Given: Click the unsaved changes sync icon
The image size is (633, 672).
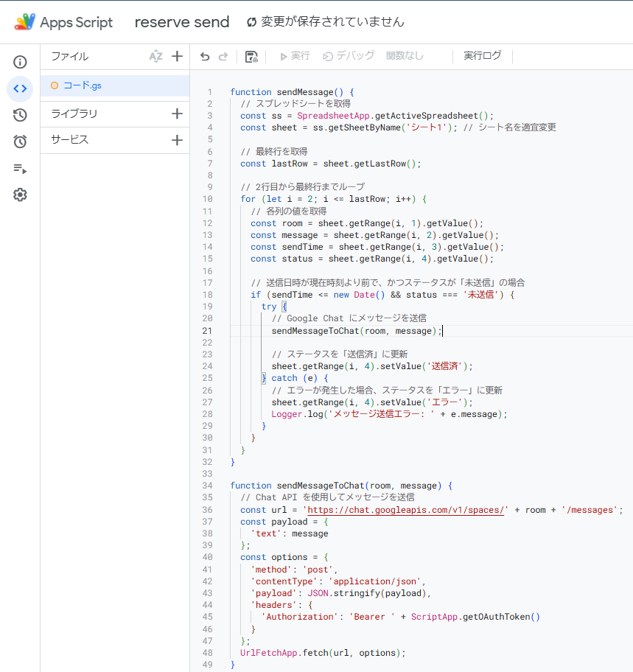Looking at the screenshot, I should coord(251,22).
